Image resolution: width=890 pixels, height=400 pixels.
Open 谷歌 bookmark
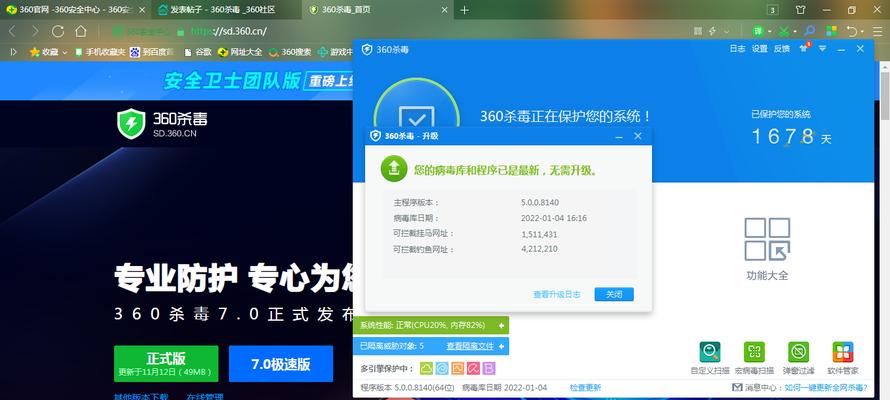tap(198, 52)
